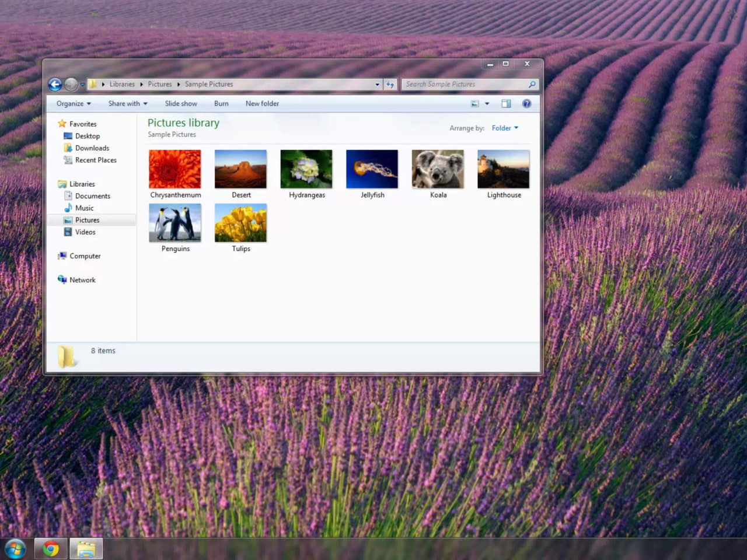Select the Koala picture thumbnail
Viewport: 747px width, 560px height.
pyautogui.click(x=438, y=170)
